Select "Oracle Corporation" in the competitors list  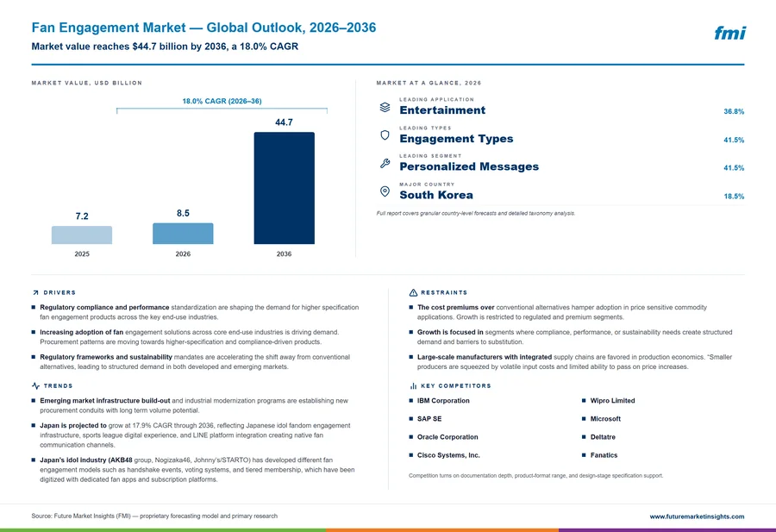[x=447, y=437]
